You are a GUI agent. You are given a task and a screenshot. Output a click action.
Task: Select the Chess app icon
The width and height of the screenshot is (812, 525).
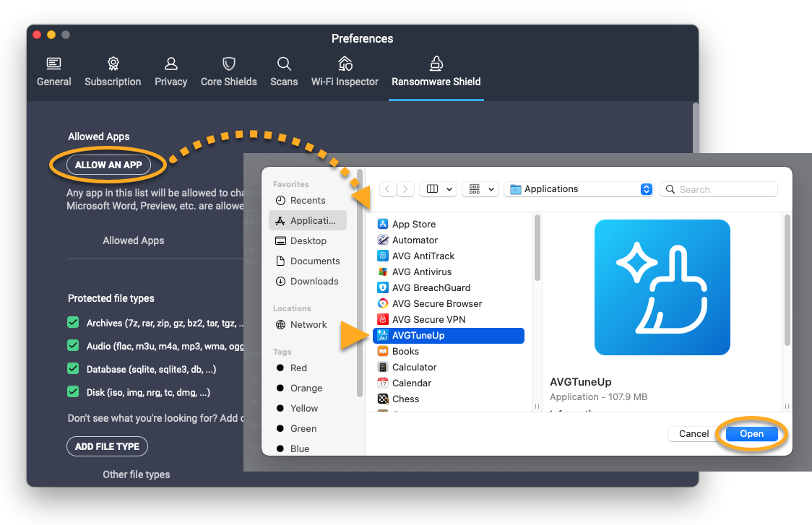click(383, 399)
